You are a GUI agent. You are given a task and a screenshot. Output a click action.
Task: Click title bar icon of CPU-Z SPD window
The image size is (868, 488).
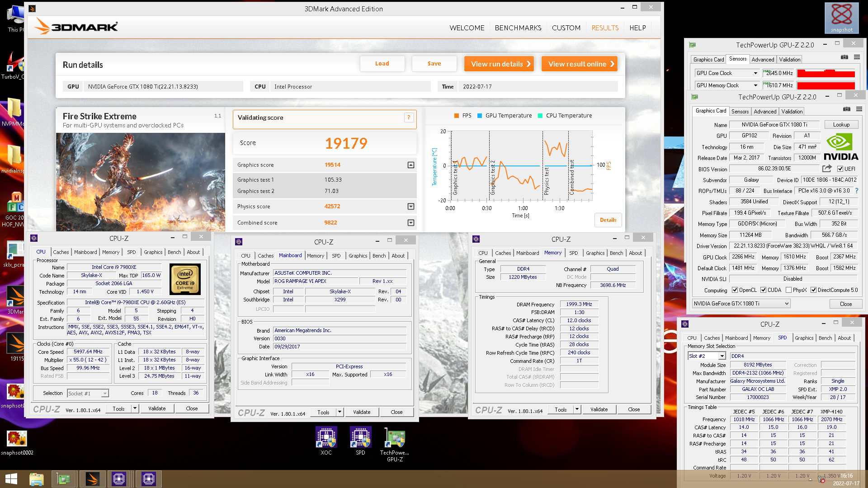click(x=685, y=324)
